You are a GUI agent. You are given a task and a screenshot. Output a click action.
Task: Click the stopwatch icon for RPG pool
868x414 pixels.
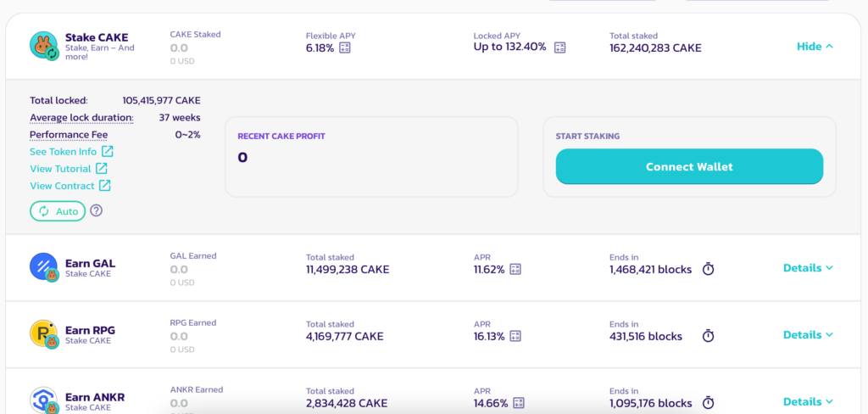tap(709, 336)
